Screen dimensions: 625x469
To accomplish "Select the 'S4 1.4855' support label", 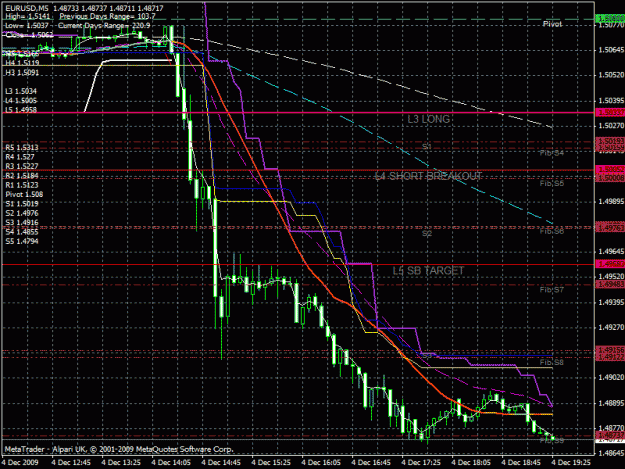I will [x=22, y=232].
